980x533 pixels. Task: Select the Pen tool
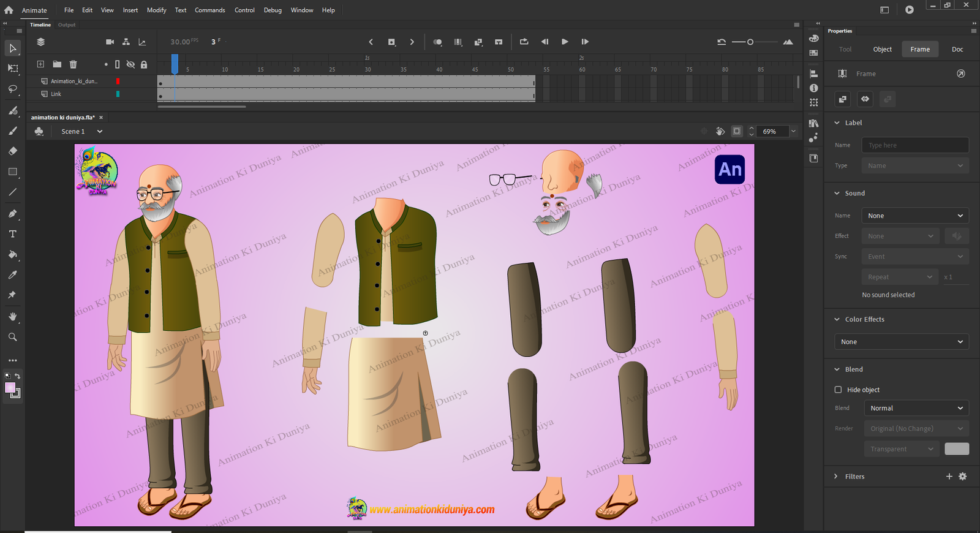(12, 214)
